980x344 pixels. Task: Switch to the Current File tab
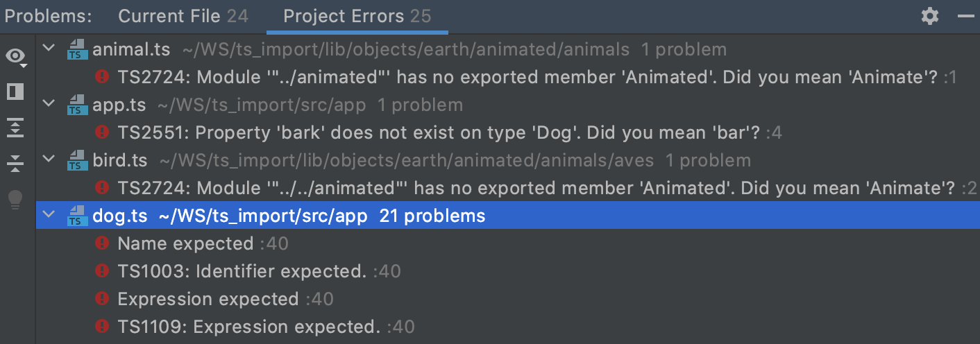(x=183, y=16)
